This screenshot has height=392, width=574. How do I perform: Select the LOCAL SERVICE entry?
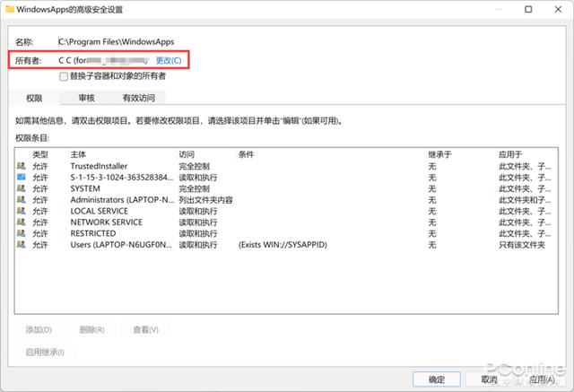coord(286,211)
